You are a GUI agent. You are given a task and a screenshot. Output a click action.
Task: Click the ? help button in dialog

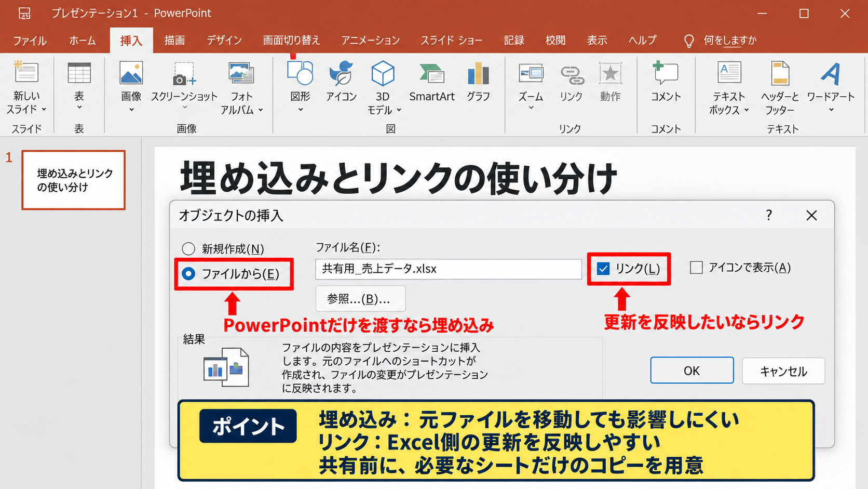point(769,215)
